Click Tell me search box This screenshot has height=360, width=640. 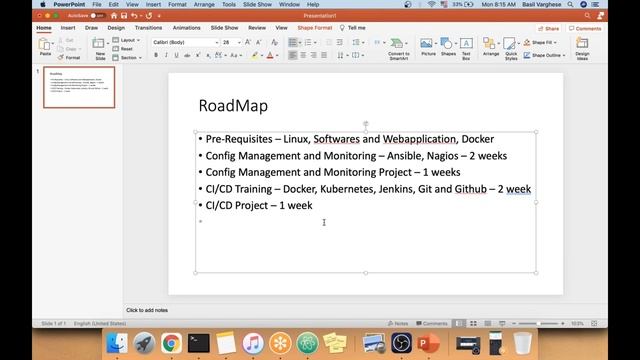353,28
